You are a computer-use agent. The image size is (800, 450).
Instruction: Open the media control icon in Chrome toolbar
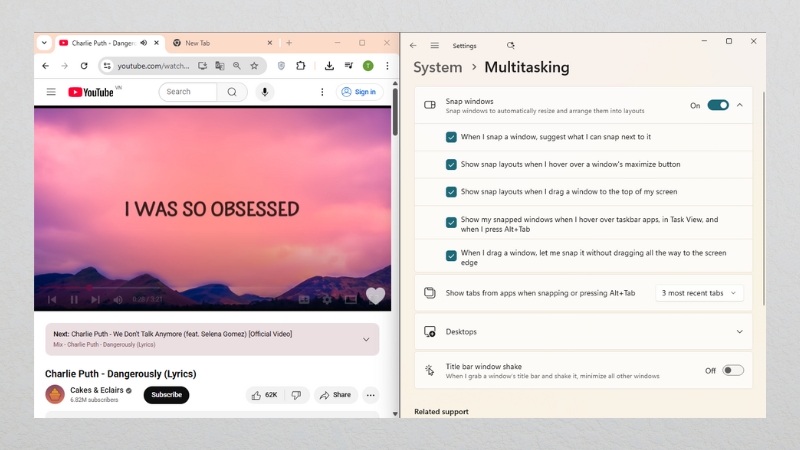(x=349, y=66)
